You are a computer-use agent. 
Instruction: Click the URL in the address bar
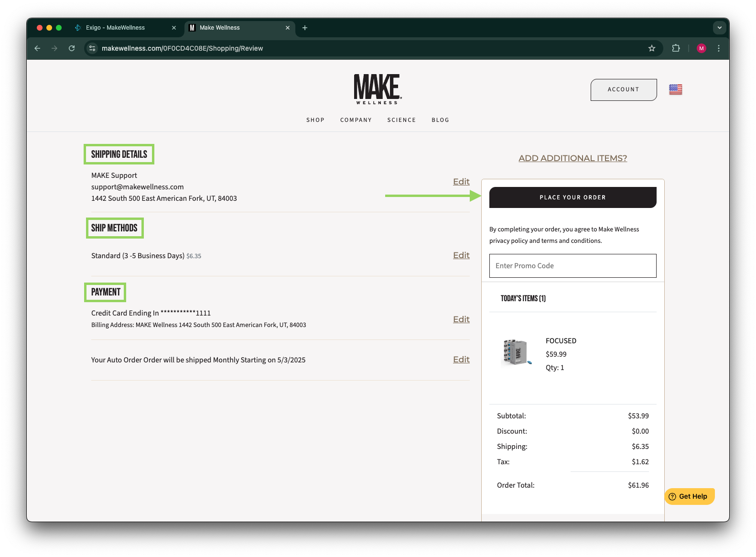pyautogui.click(x=182, y=48)
